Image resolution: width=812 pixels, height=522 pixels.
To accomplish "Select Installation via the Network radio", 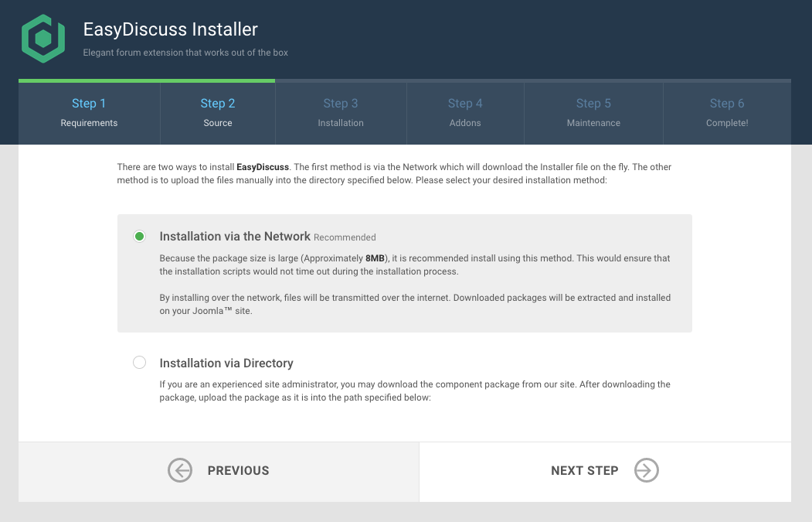I will (139, 237).
